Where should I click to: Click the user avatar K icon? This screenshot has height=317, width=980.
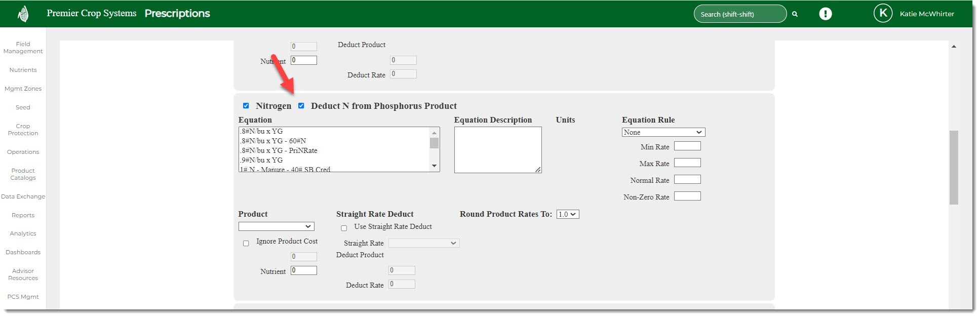pyautogui.click(x=883, y=14)
